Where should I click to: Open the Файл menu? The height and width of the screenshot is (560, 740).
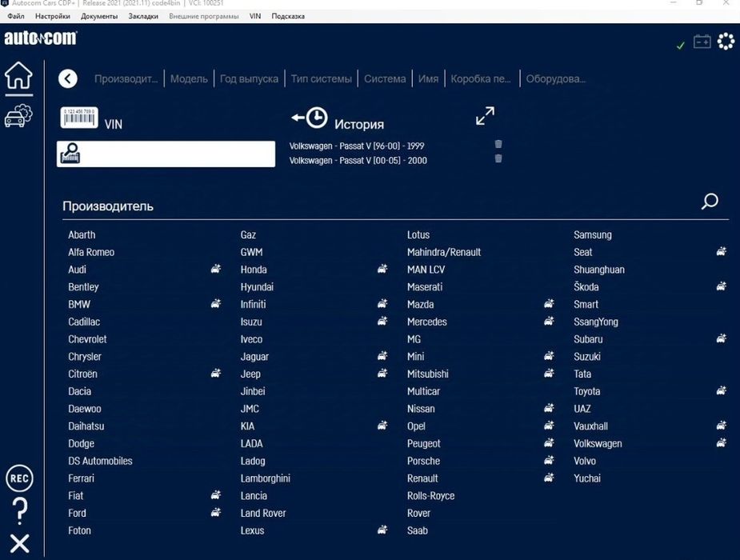point(16,16)
